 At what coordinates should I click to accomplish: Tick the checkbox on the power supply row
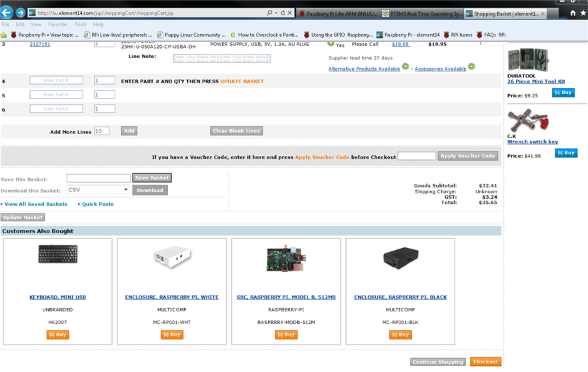[482, 43]
